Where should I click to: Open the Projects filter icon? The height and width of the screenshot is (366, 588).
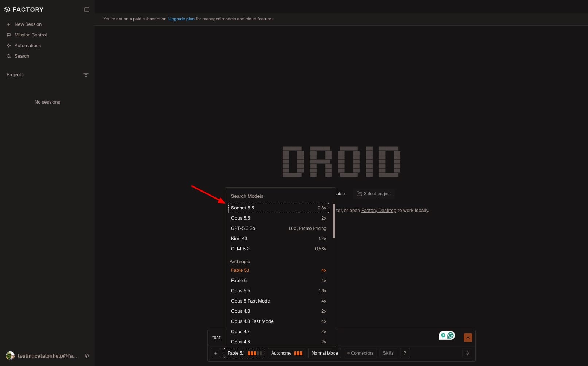point(86,75)
